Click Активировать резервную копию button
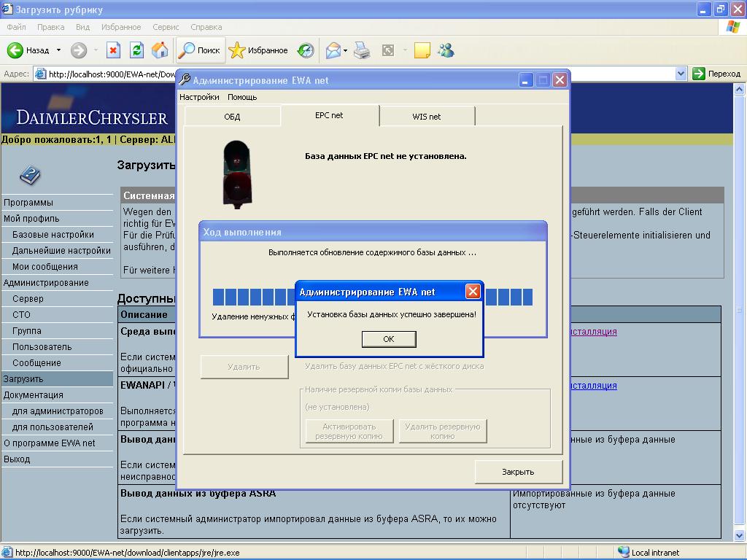Image resolution: width=747 pixels, height=560 pixels. [349, 431]
